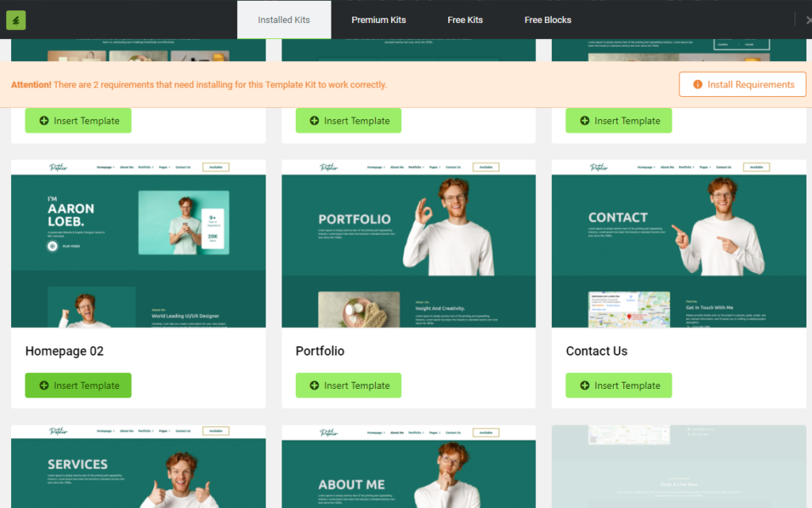Click the info icon in Install Requirements
Screen dimensions: 812x508
[698, 84]
